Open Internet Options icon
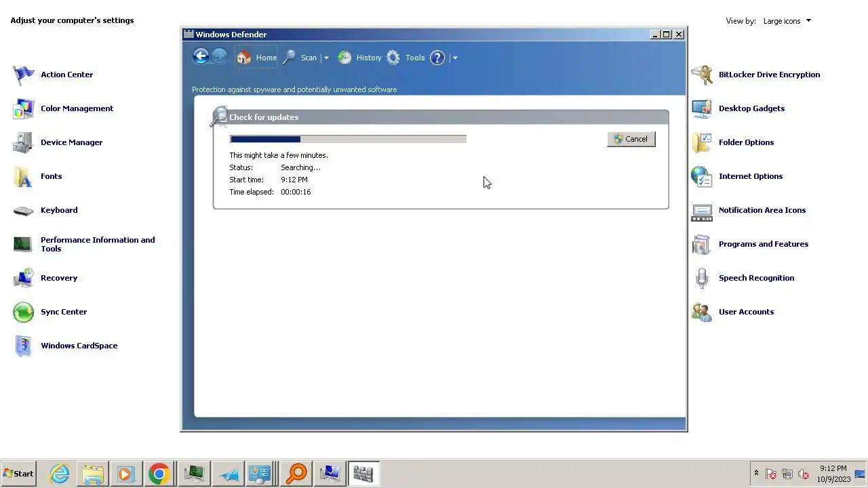Viewport: 868px width, 488px height. click(x=702, y=176)
